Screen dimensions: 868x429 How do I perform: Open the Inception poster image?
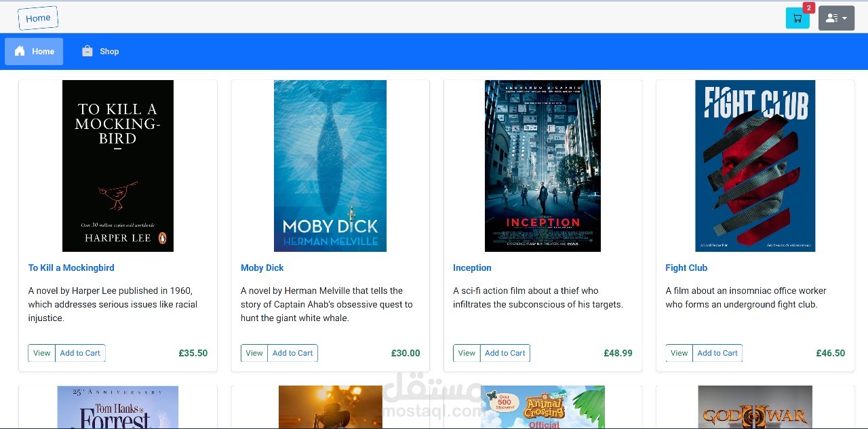(542, 166)
